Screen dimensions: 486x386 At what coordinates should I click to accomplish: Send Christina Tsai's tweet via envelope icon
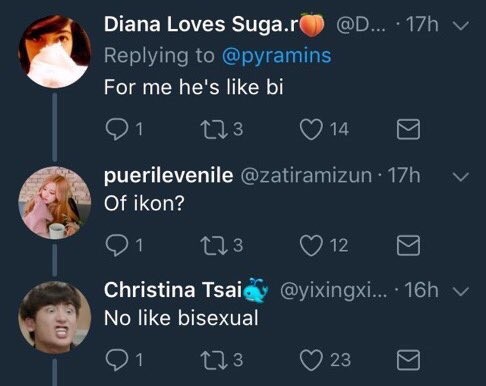(x=408, y=360)
